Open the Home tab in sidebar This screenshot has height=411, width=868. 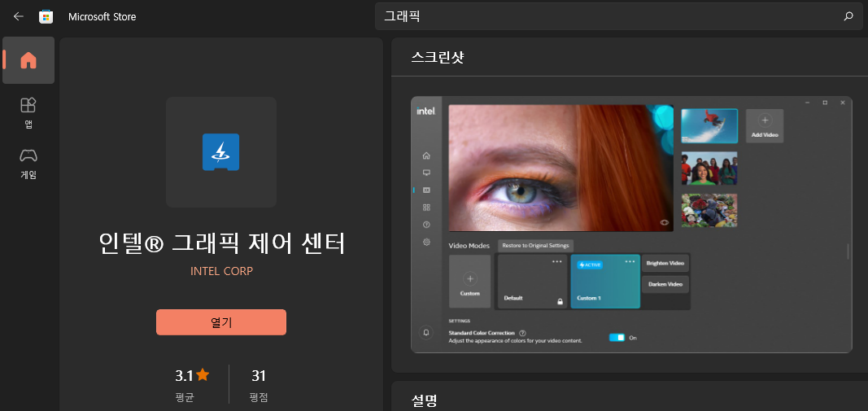(28, 60)
